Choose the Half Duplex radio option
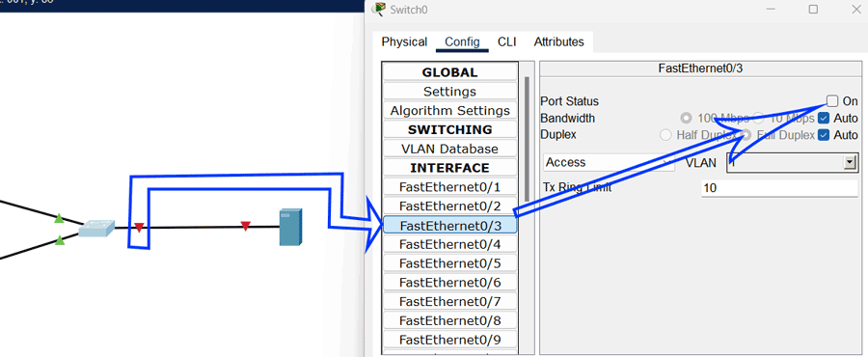Viewport: 868px width, 357px height. pos(665,135)
